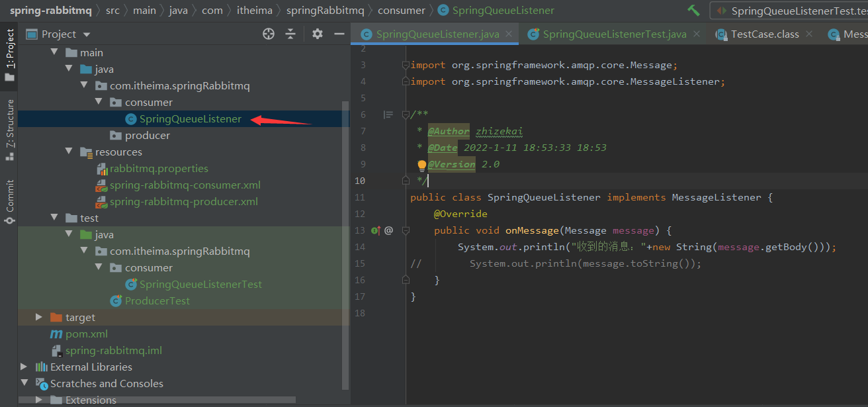Open ProducerTest class in tree
Image resolution: width=868 pixels, height=407 pixels.
pos(157,300)
